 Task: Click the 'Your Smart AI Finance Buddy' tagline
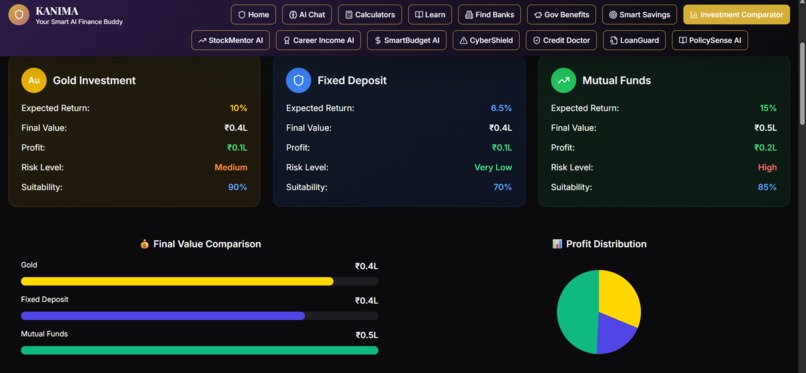[x=79, y=22]
